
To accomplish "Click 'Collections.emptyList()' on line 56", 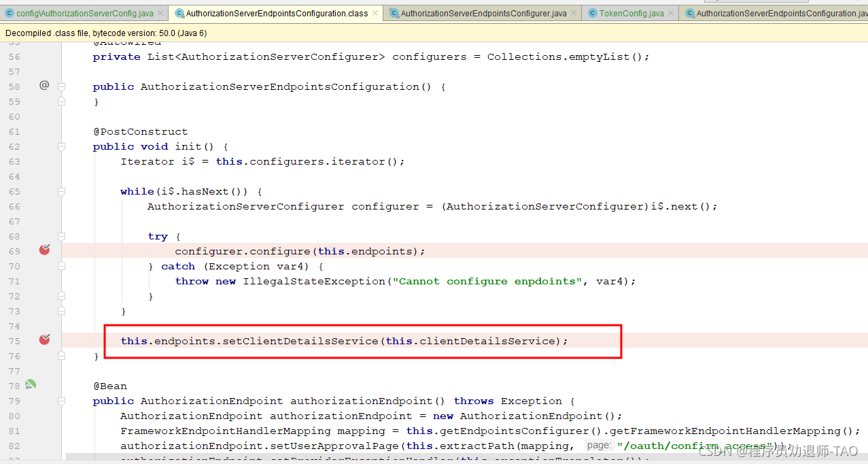I will [x=565, y=56].
